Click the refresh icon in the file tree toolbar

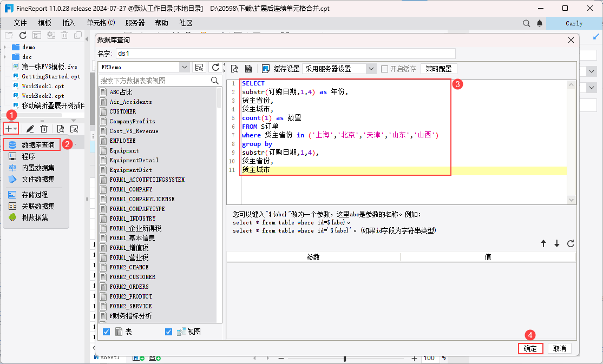tap(23, 35)
